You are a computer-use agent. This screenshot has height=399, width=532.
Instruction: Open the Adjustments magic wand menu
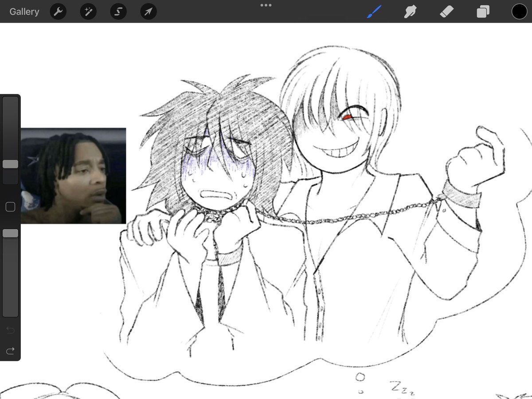tap(88, 12)
